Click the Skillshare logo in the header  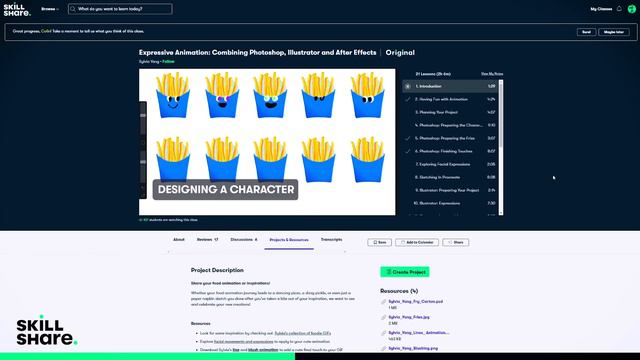(17, 9)
